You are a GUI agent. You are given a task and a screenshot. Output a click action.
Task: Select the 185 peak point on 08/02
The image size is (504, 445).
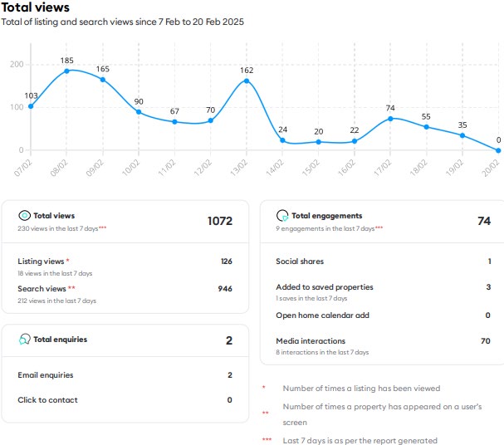click(x=66, y=71)
